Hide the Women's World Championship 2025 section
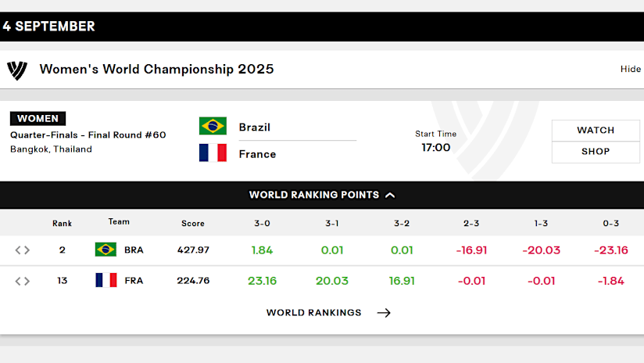This screenshot has width=644, height=363. 630,69
